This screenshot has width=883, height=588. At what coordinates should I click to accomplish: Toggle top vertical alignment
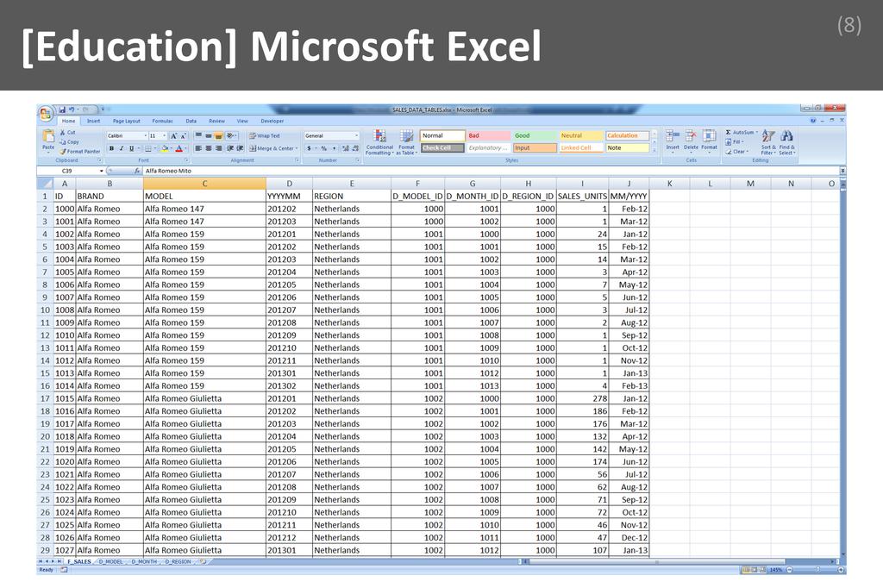[x=199, y=135]
